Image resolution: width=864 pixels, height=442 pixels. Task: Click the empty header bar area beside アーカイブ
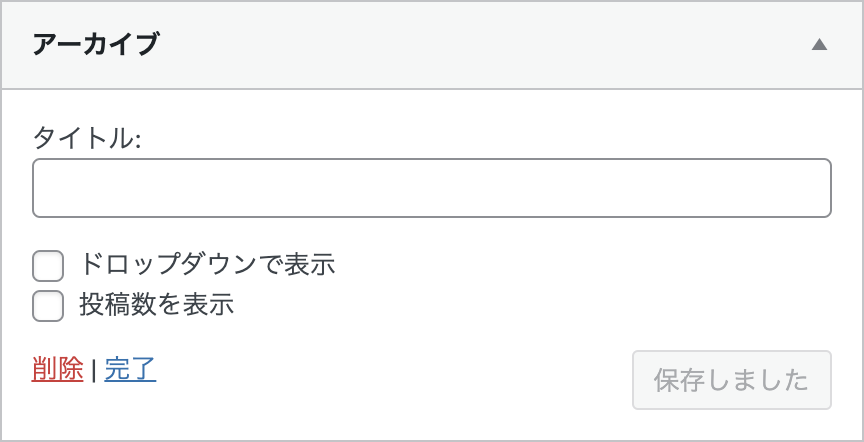pyautogui.click(x=480, y=45)
